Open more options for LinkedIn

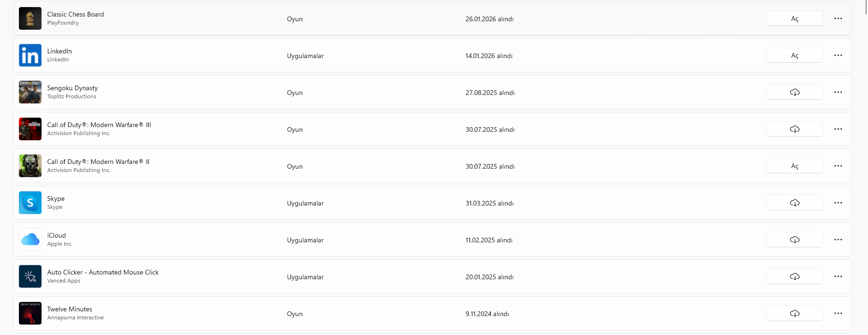[x=838, y=55]
